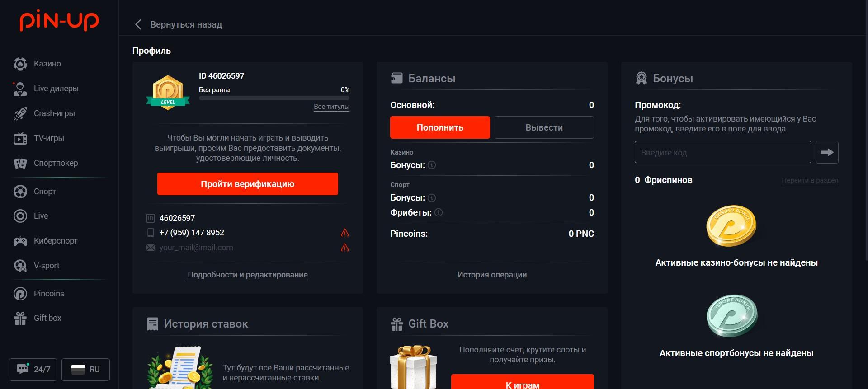Viewport: 868px width, 389px height.
Task: Click the back arrow chevron
Action: pos(138,24)
